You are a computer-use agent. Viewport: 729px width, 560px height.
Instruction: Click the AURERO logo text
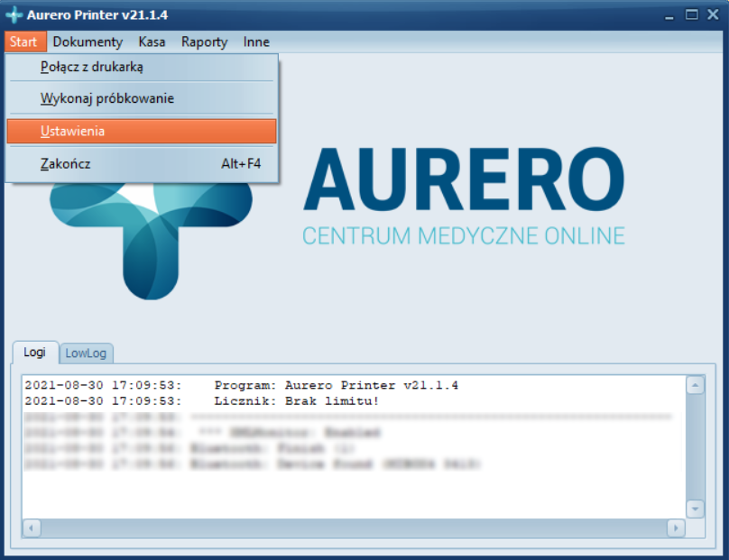[x=464, y=179]
